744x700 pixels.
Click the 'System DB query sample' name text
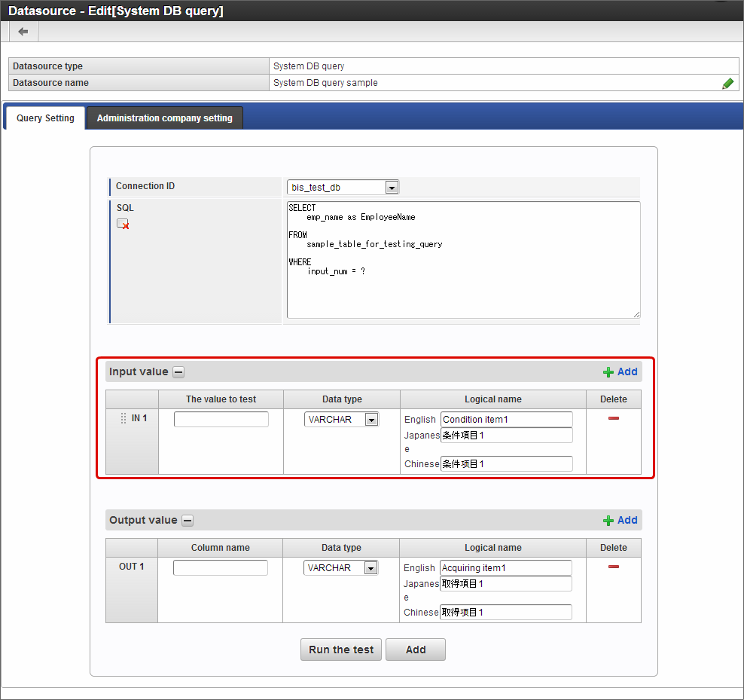coord(325,83)
